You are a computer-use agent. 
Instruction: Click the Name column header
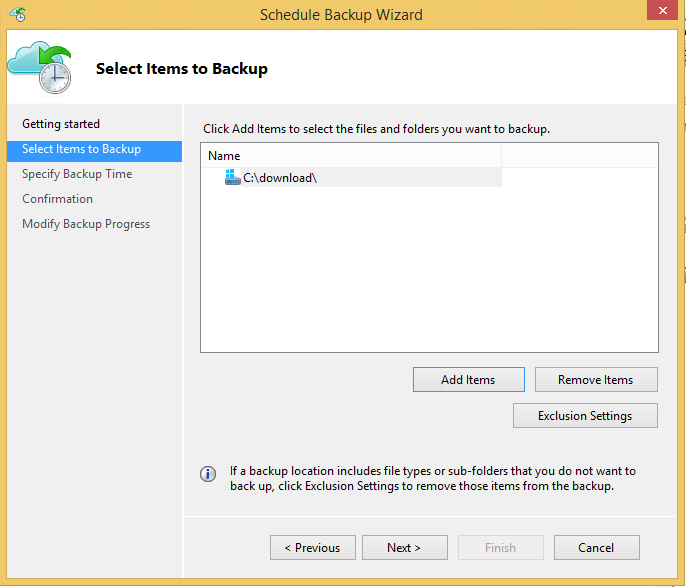[352, 156]
